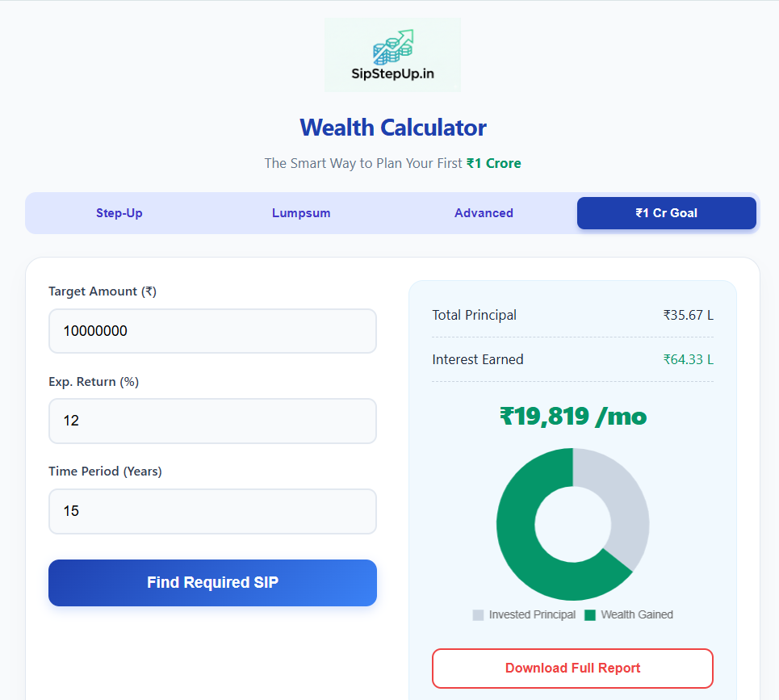
Task: Click the Wealth Calculator heading
Action: click(x=392, y=127)
